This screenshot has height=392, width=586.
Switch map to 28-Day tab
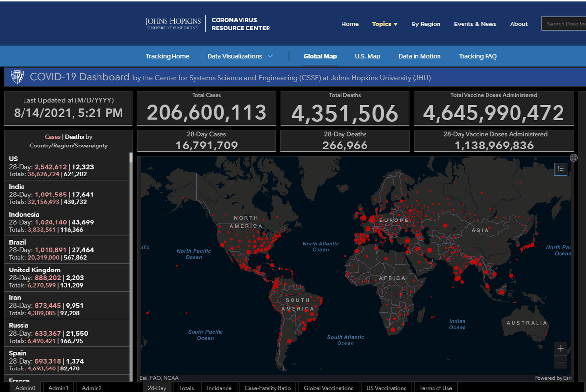pyautogui.click(x=157, y=388)
